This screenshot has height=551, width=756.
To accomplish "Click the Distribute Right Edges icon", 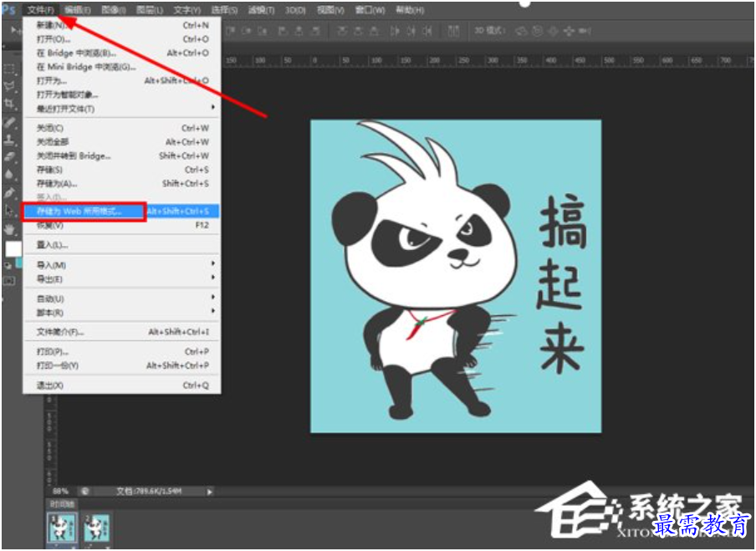I will pos(427,31).
